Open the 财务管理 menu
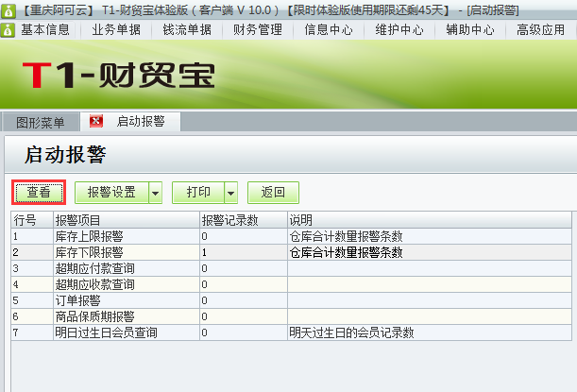Viewport: 577px width, 392px height. point(258,30)
